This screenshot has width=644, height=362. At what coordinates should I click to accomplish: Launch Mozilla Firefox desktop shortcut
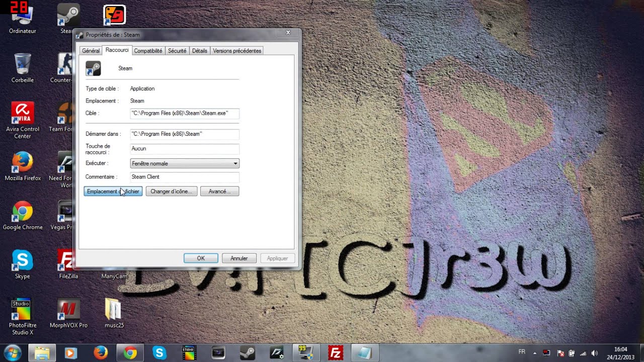pyautogui.click(x=22, y=166)
